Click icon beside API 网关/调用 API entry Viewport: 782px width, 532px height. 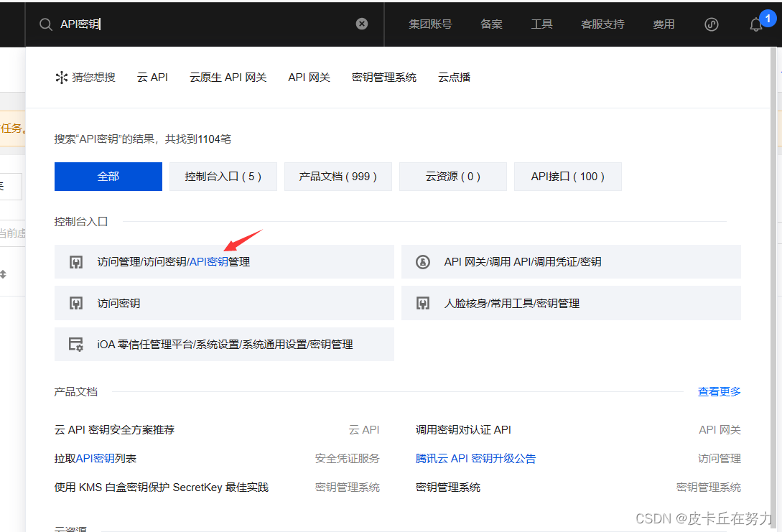[x=423, y=262]
